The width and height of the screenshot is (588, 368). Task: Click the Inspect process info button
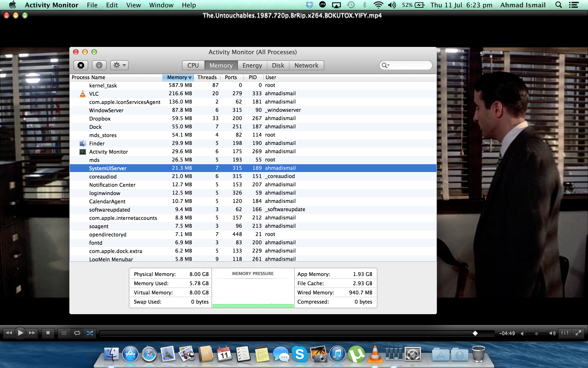(x=99, y=65)
